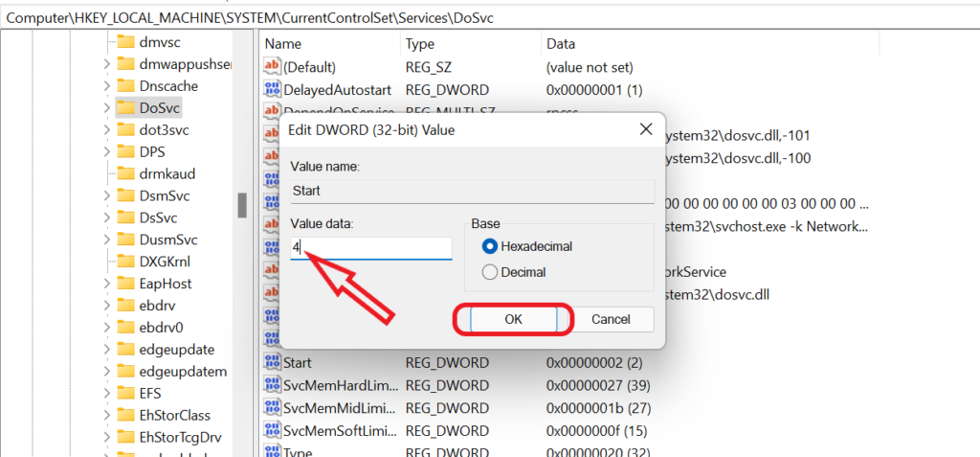Click the Start row data 0x00000002 (2)
980x457 pixels.
click(x=593, y=362)
